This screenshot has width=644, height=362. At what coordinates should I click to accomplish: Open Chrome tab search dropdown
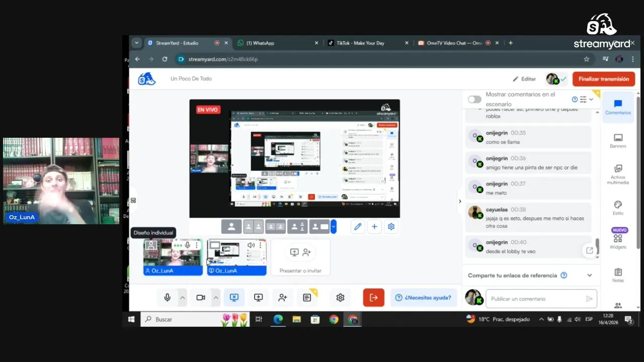[x=136, y=43]
